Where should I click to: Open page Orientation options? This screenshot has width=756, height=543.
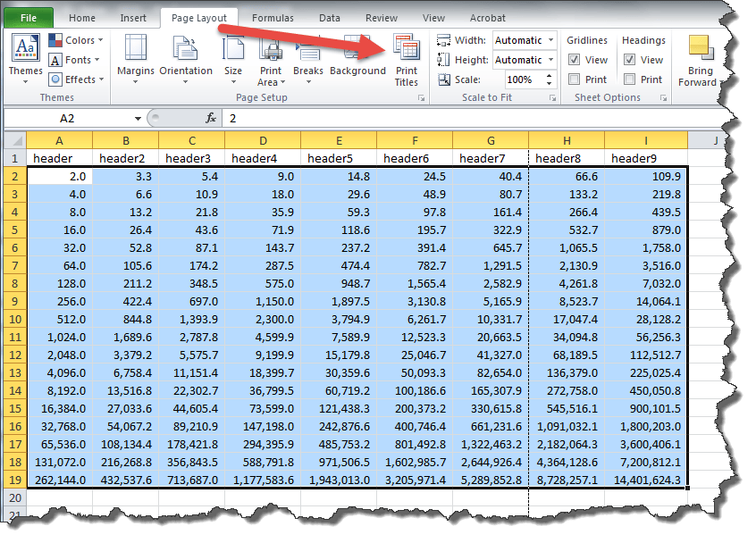tap(186, 60)
